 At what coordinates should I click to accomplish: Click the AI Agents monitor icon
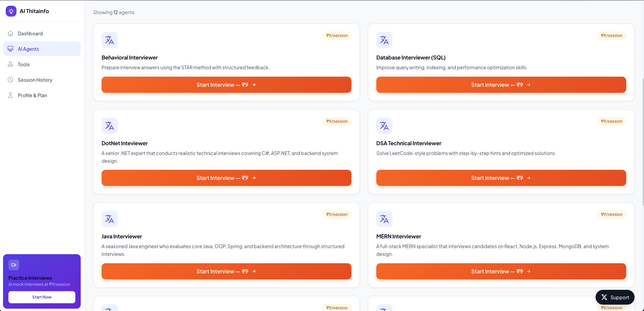point(10,49)
